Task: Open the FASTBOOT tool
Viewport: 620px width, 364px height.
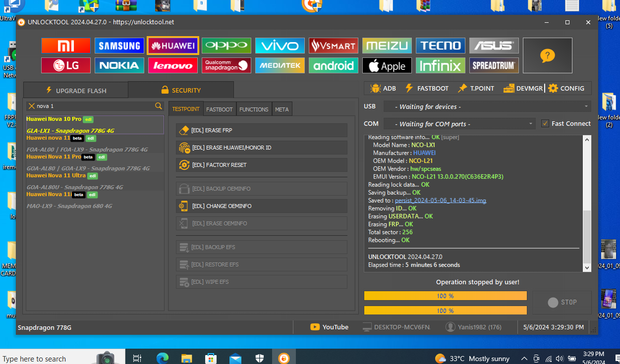Action: (x=427, y=88)
